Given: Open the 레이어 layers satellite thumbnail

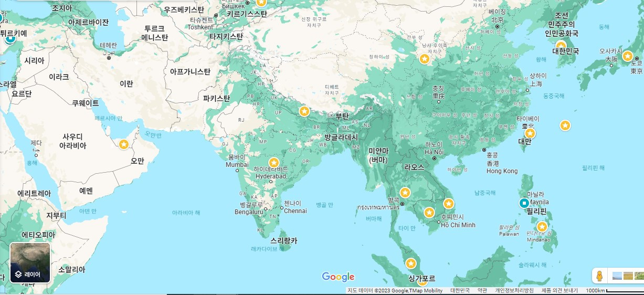Looking at the screenshot, I should (x=30, y=262).
